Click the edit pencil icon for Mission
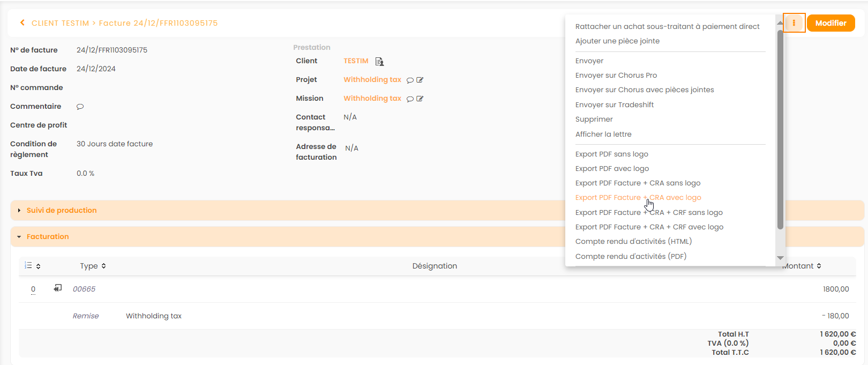The width and height of the screenshot is (868, 365). (x=420, y=99)
